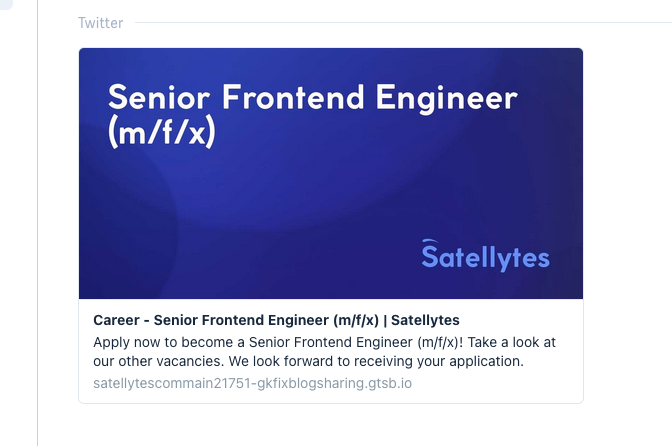The width and height of the screenshot is (672, 446).
Task: Click the arc symbol above the Satellytes S
Action: (431, 242)
